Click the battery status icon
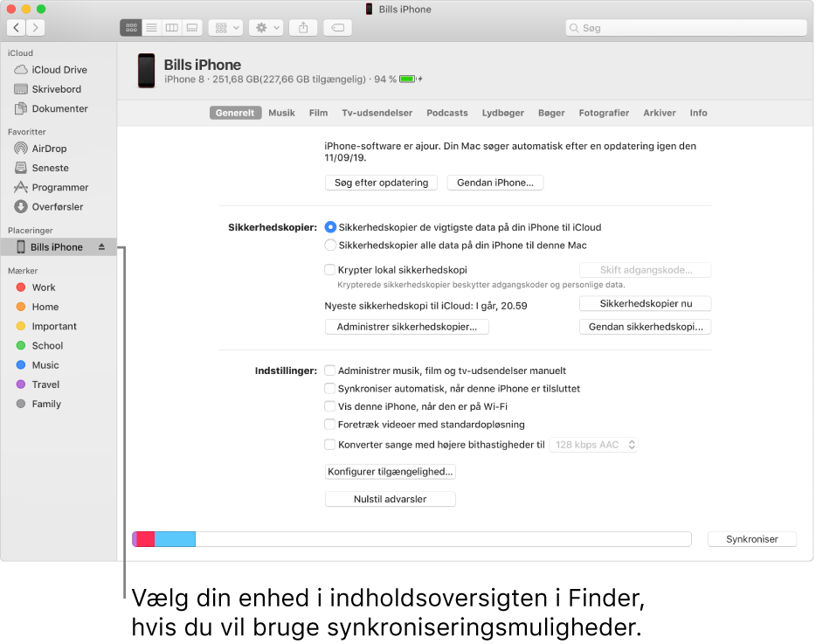Screen dimensions: 816x644 (411, 80)
